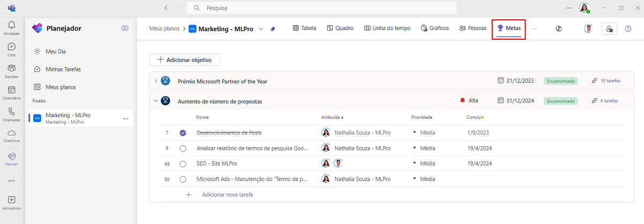This screenshot has width=644, height=224.
Task: Open priority dropdown for SEO - Site MLPro
Action: click(424, 163)
